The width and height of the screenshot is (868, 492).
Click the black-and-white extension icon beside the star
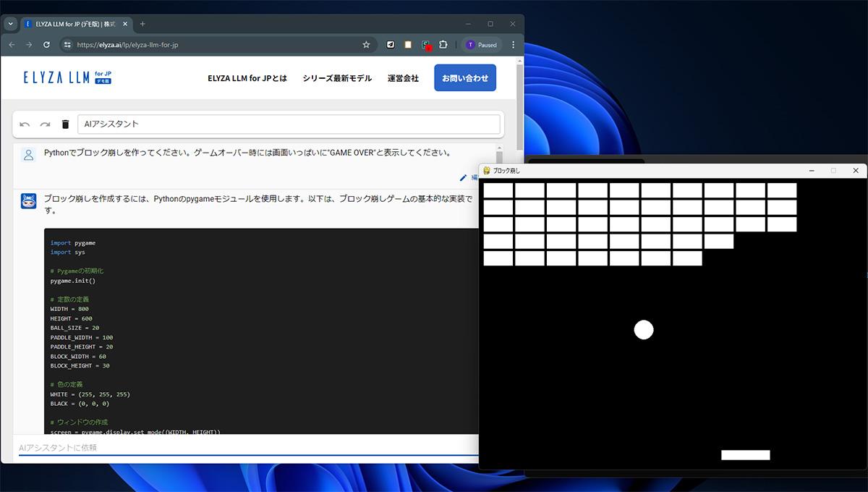click(391, 45)
